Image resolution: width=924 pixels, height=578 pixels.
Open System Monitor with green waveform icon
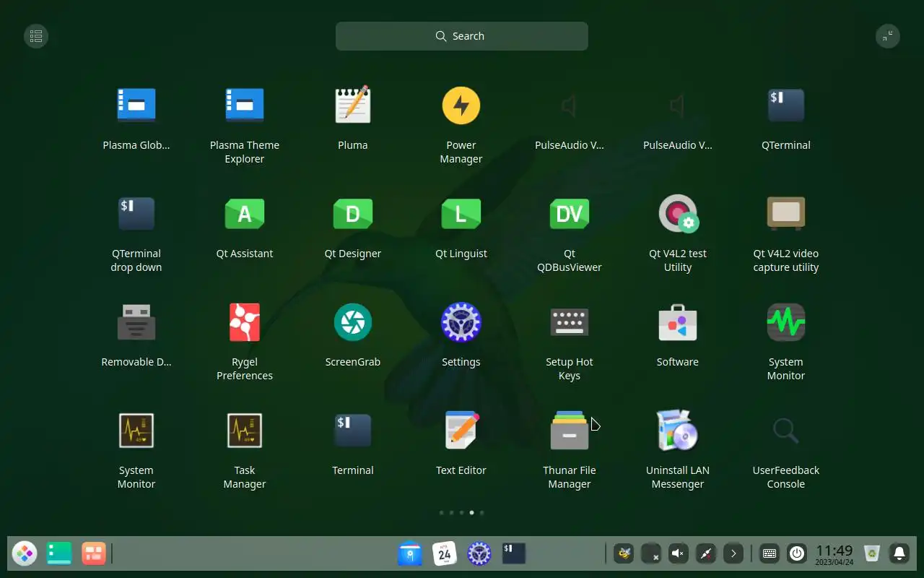coord(786,322)
